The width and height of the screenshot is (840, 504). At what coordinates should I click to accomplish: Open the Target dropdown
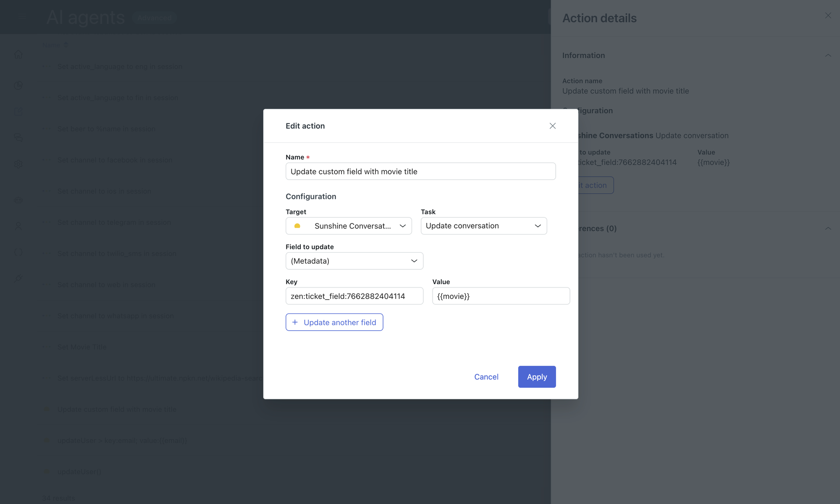pyautogui.click(x=349, y=226)
